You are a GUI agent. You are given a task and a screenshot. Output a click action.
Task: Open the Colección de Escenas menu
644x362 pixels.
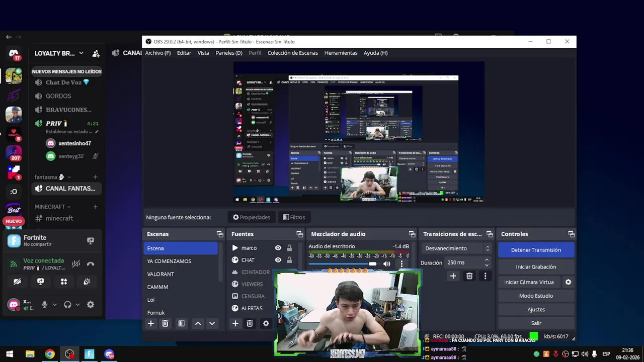pyautogui.click(x=293, y=53)
